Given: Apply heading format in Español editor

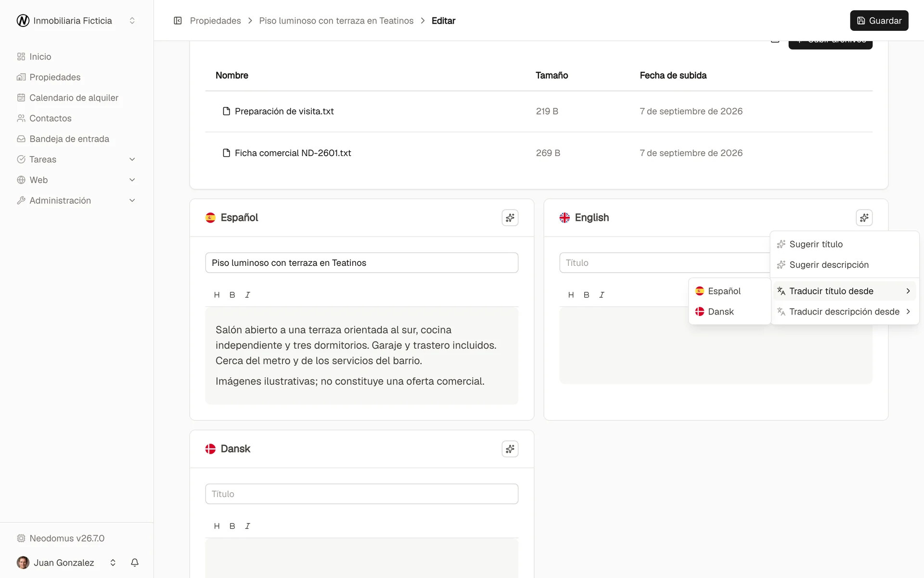Looking at the screenshot, I should click(x=217, y=295).
